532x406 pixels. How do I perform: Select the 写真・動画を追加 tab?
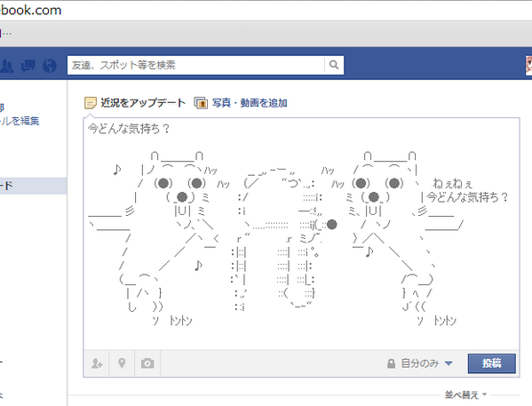[x=250, y=102]
